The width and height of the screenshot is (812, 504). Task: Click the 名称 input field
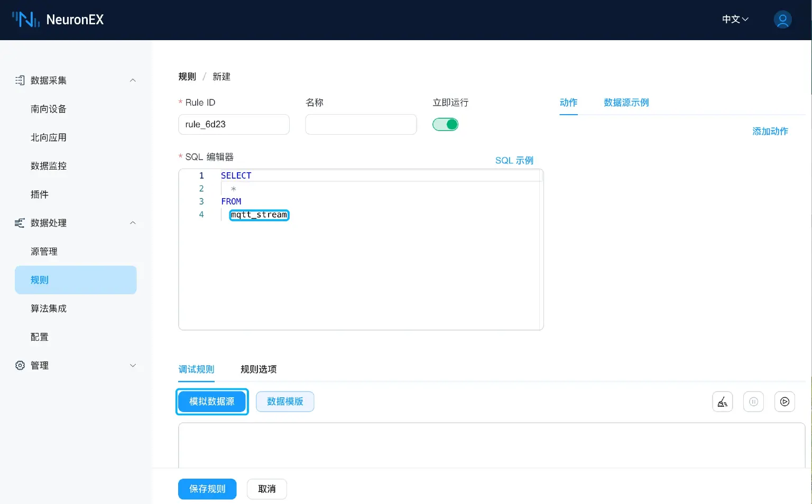[361, 125]
